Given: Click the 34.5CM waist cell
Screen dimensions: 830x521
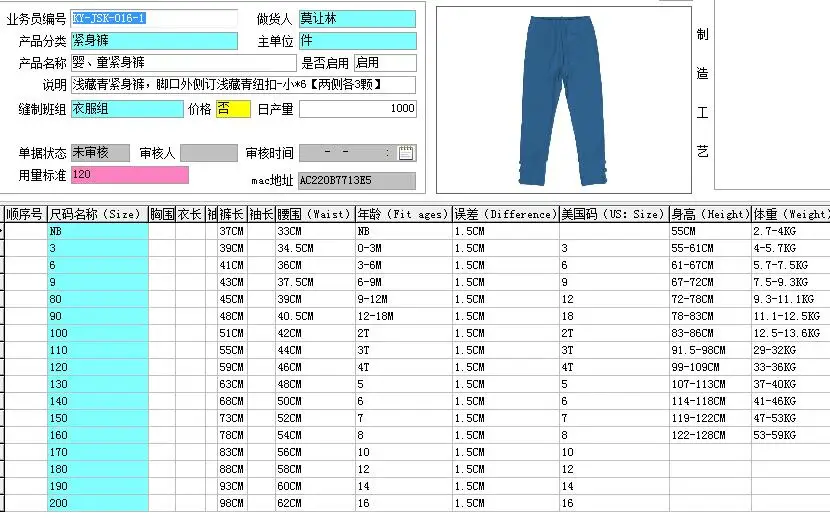Looking at the screenshot, I should point(315,248).
